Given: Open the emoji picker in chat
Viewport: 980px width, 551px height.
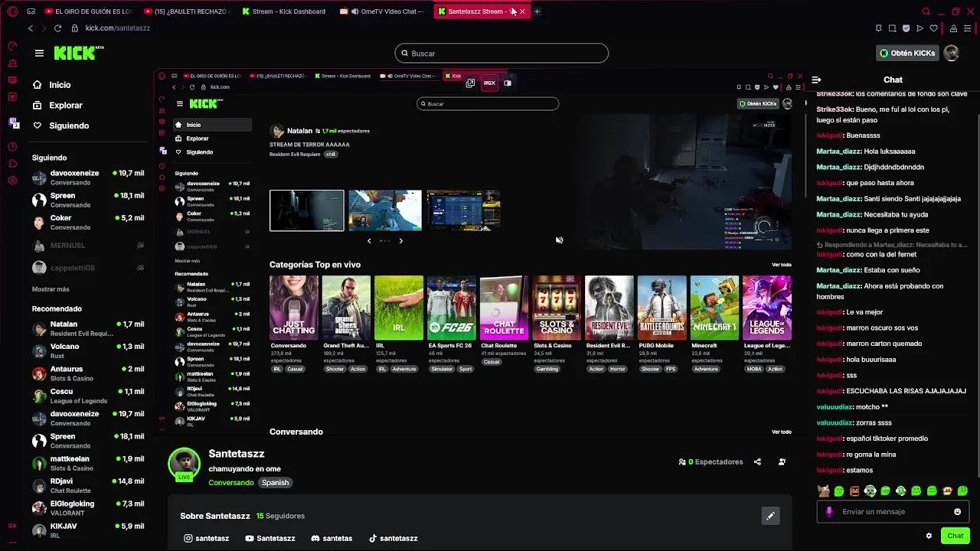Looking at the screenshot, I should pos(957,512).
